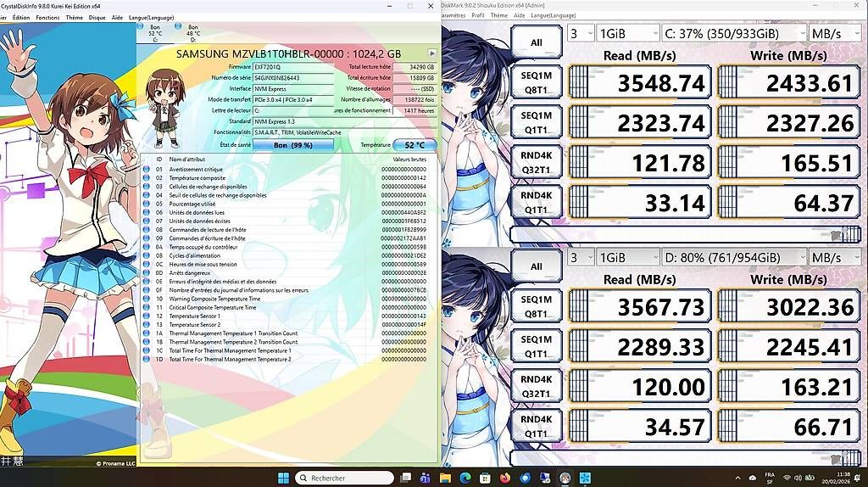Click the next disk arrow beside Samsung title
The height and width of the screenshot is (487, 868).
coord(432,53)
